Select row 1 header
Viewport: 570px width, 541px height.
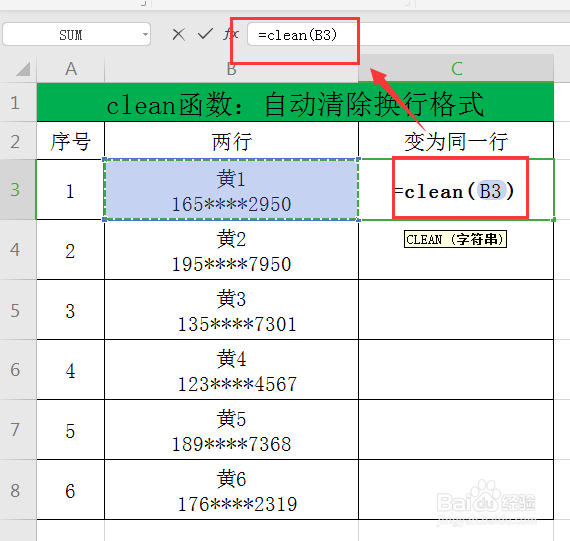click(x=18, y=102)
